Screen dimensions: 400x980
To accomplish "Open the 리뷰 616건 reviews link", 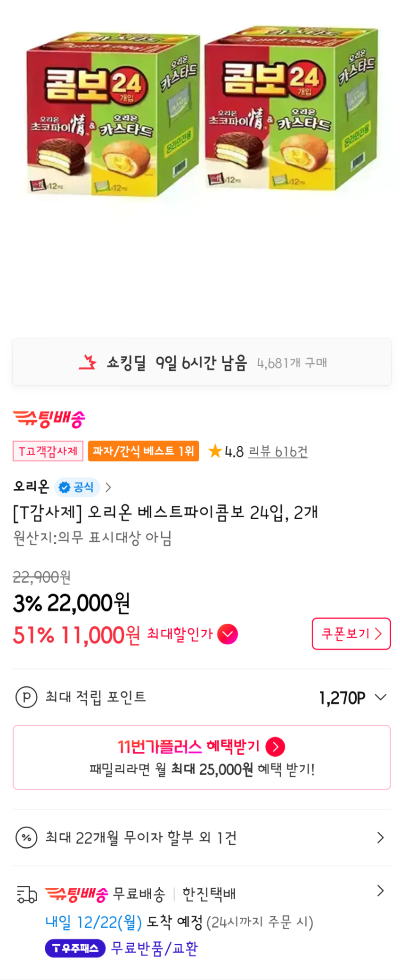I will click(x=278, y=451).
